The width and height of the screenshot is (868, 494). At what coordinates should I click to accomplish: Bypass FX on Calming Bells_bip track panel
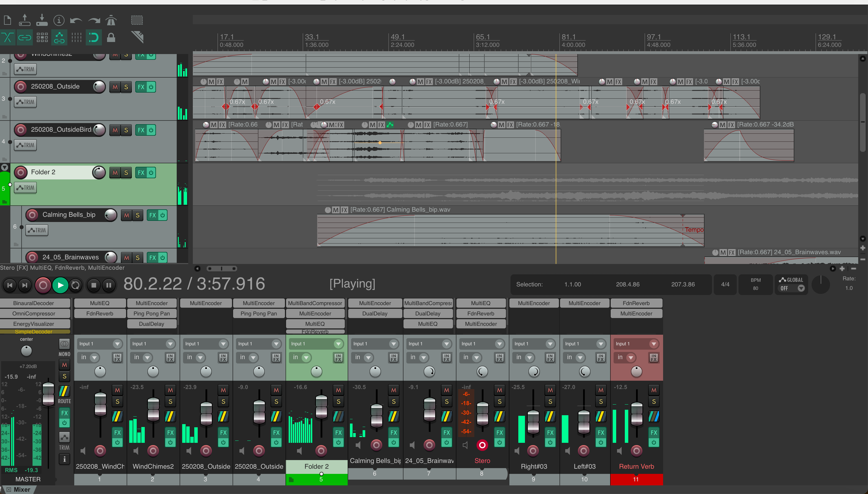pyautogui.click(x=162, y=215)
